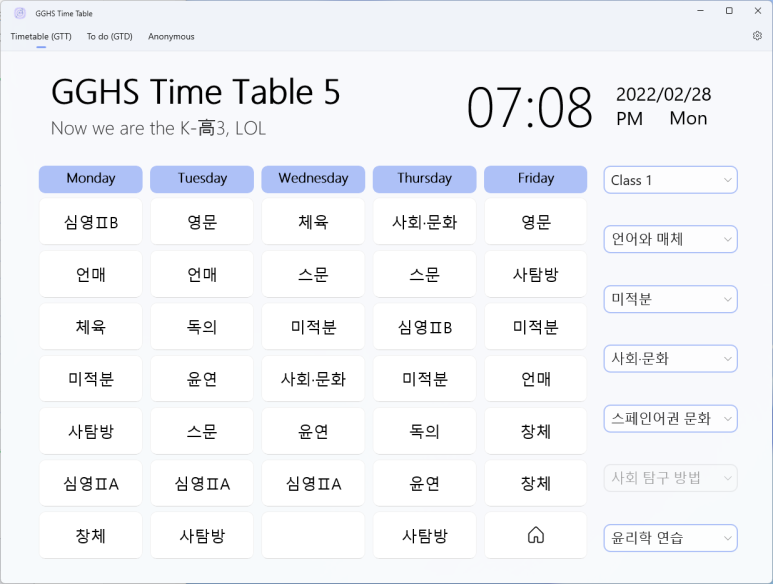The image size is (773, 584).
Task: Click the home icon in Friday's last cell
Action: [536, 535]
